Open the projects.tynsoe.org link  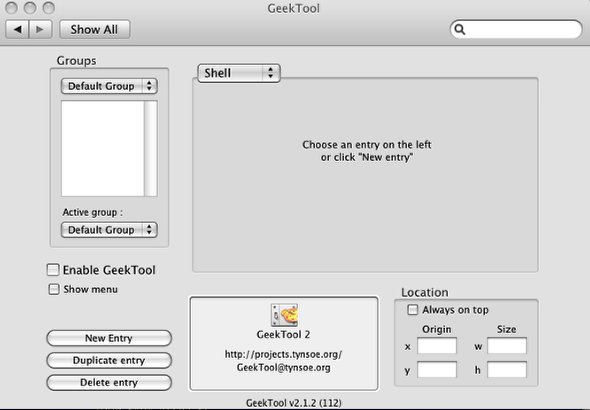click(x=283, y=354)
